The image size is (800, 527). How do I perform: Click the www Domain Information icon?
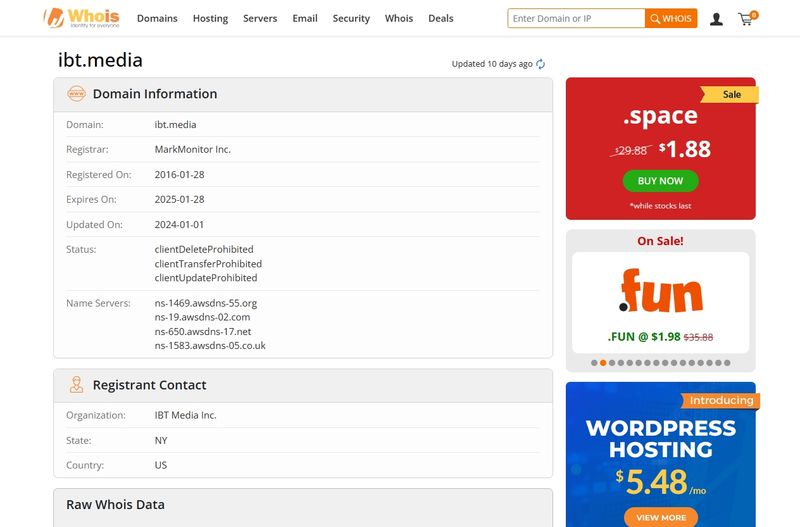(x=77, y=94)
